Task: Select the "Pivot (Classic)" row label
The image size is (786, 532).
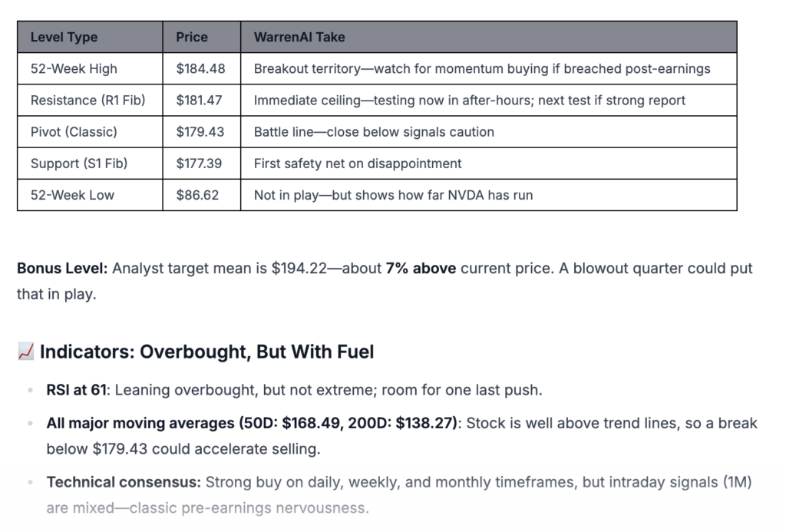Action: click(74, 132)
